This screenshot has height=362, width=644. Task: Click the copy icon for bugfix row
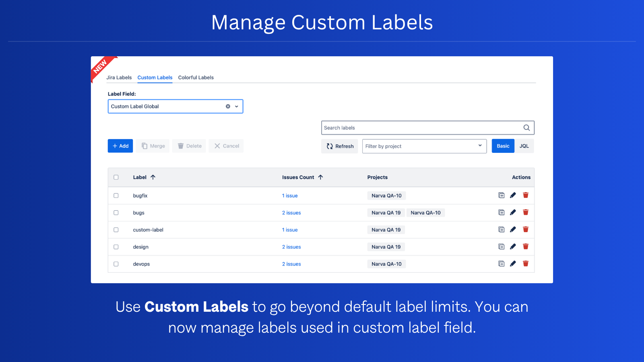[x=502, y=195]
